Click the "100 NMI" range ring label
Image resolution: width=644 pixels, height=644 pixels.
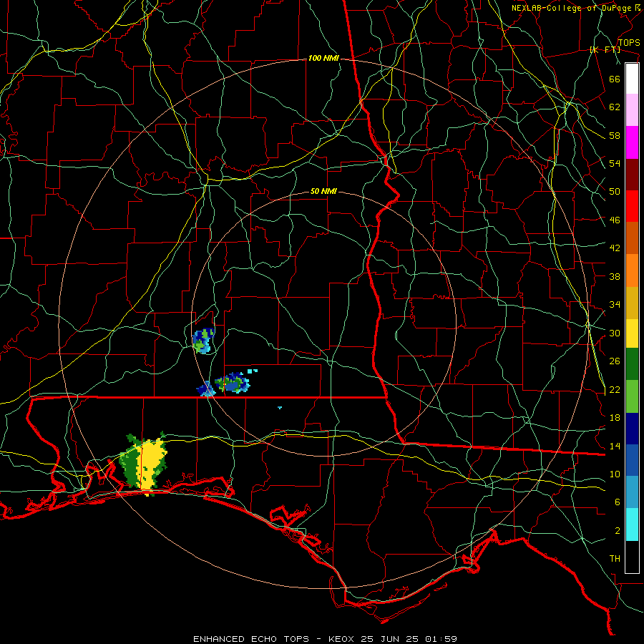pyautogui.click(x=323, y=59)
